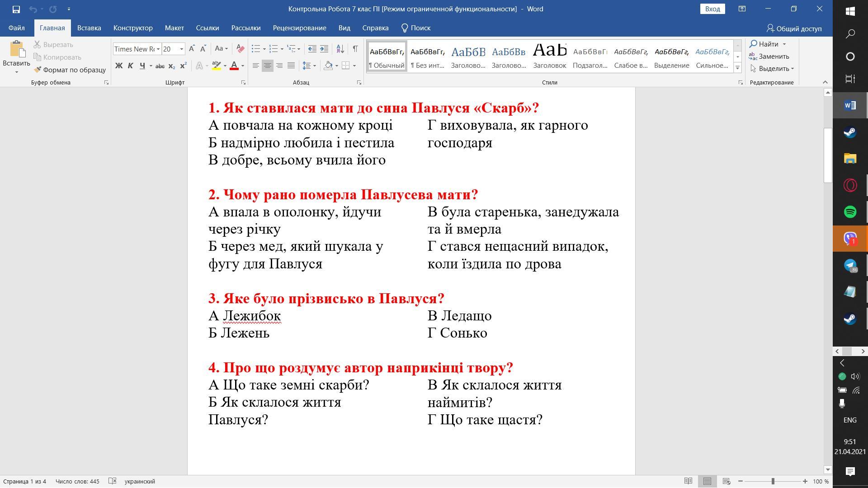Click the Заменить button
The height and width of the screenshot is (488, 868).
[x=769, y=56]
